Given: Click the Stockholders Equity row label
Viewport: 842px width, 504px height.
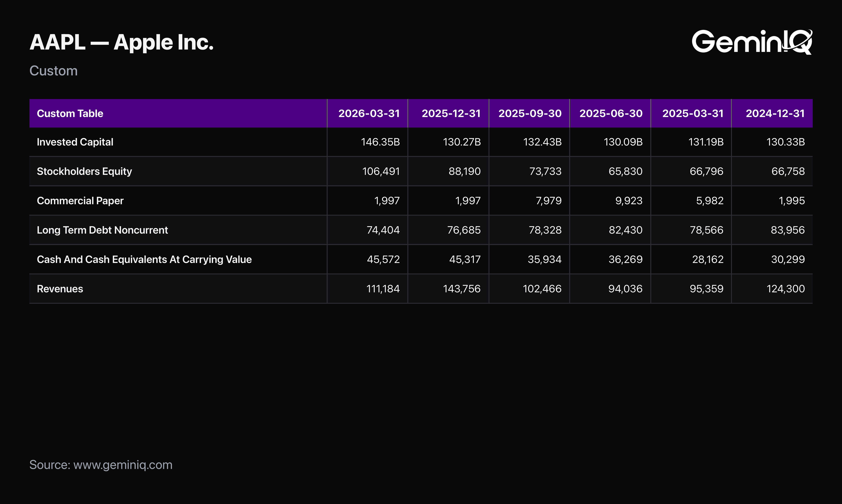Looking at the screenshot, I should pyautogui.click(x=84, y=172).
